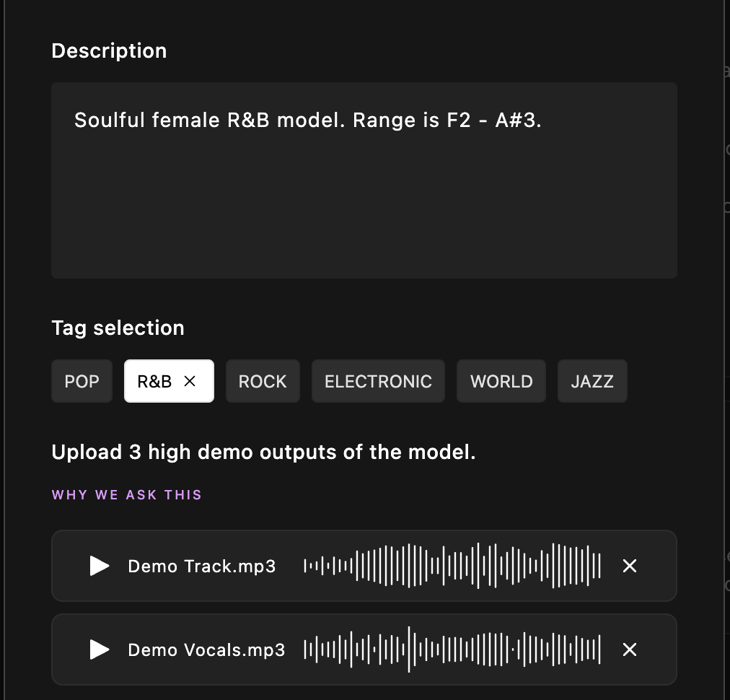The height and width of the screenshot is (700, 730).
Task: Choose the WORLD genre tag
Action: (501, 382)
